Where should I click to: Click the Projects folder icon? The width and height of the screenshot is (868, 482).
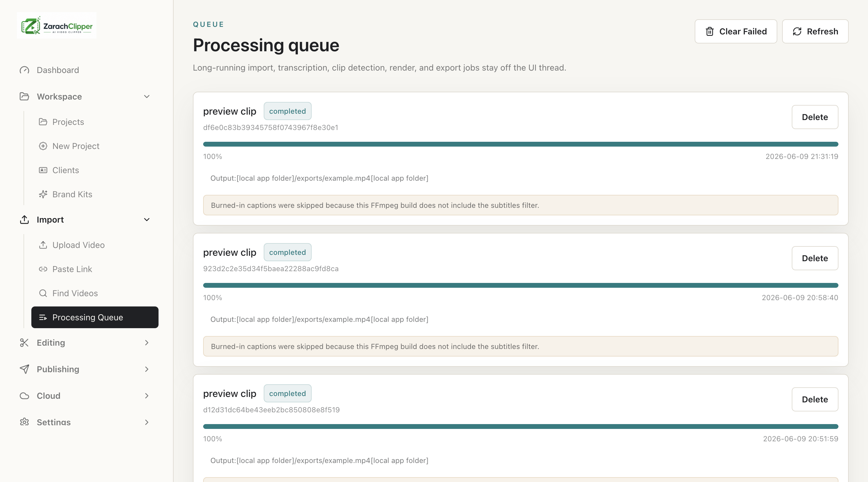[43, 122]
